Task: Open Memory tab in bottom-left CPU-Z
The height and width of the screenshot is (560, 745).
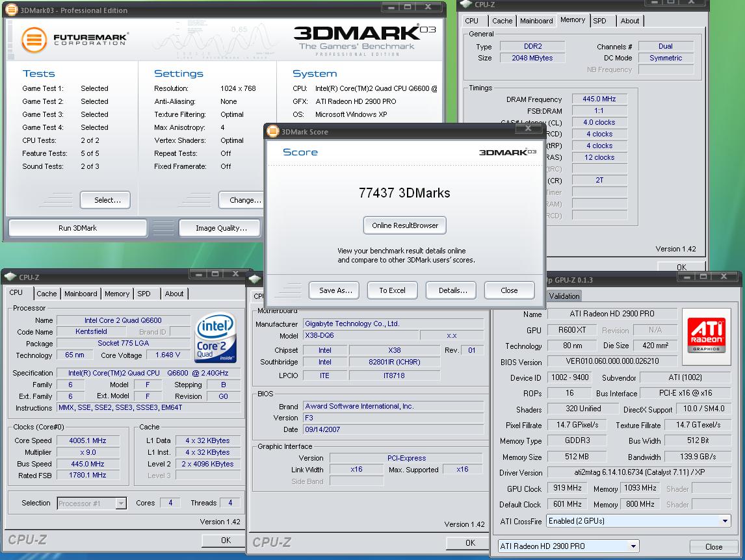Action: 117,294
